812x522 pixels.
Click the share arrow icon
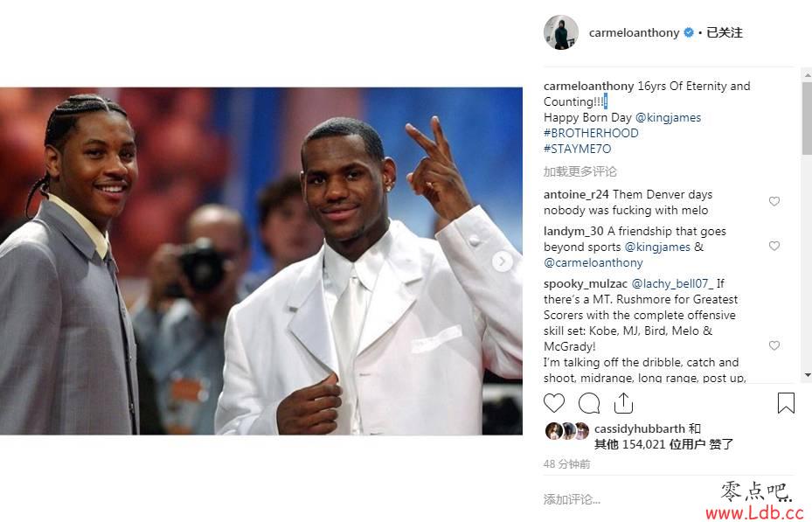(623, 403)
